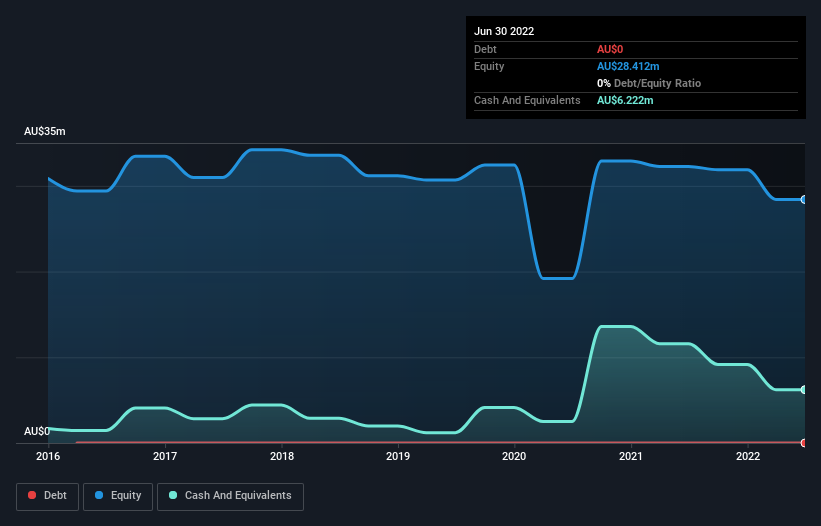821x526 pixels.
Task: Click the Jun 30 2022 tooltip date
Action: coord(504,31)
